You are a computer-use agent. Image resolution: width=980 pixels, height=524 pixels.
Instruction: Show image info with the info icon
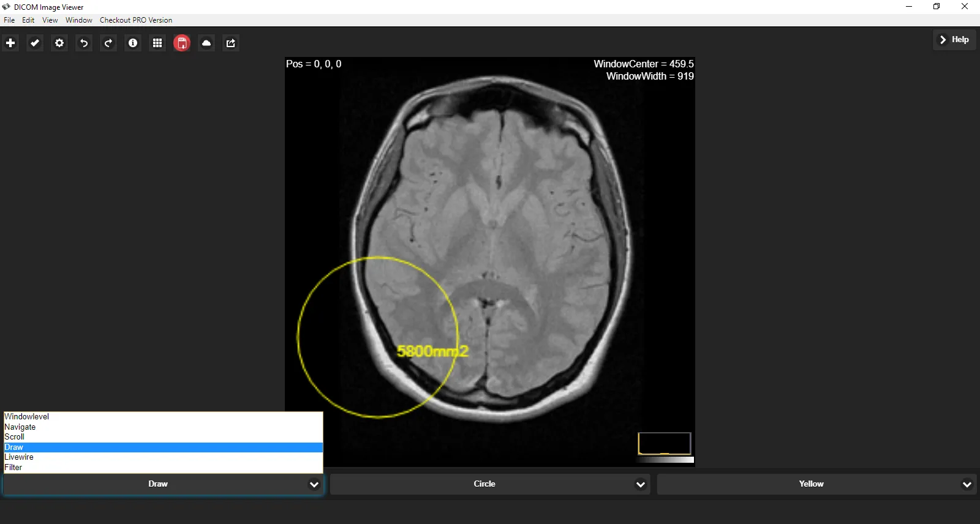point(133,43)
